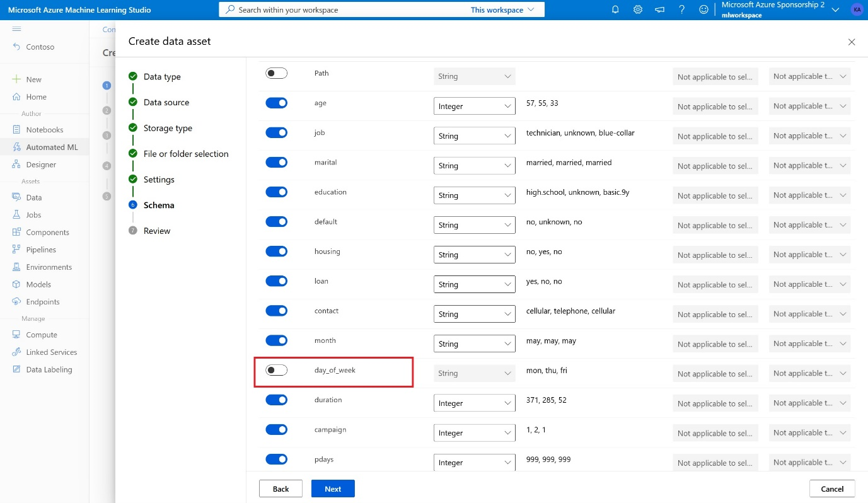Cancel the data asset creation
This screenshot has width=868, height=503.
[x=832, y=489]
